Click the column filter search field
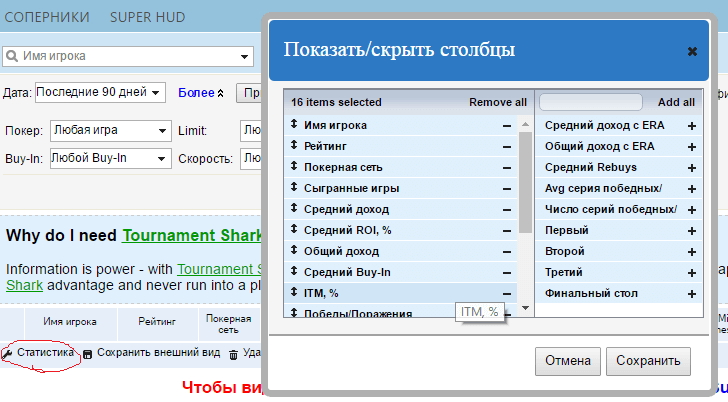The width and height of the screenshot is (728, 402). tap(590, 102)
